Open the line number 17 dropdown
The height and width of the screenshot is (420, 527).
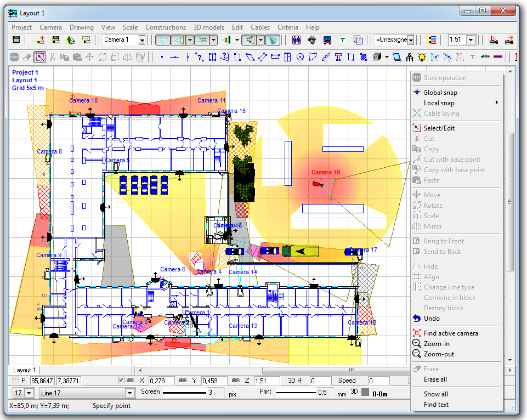pyautogui.click(x=29, y=393)
